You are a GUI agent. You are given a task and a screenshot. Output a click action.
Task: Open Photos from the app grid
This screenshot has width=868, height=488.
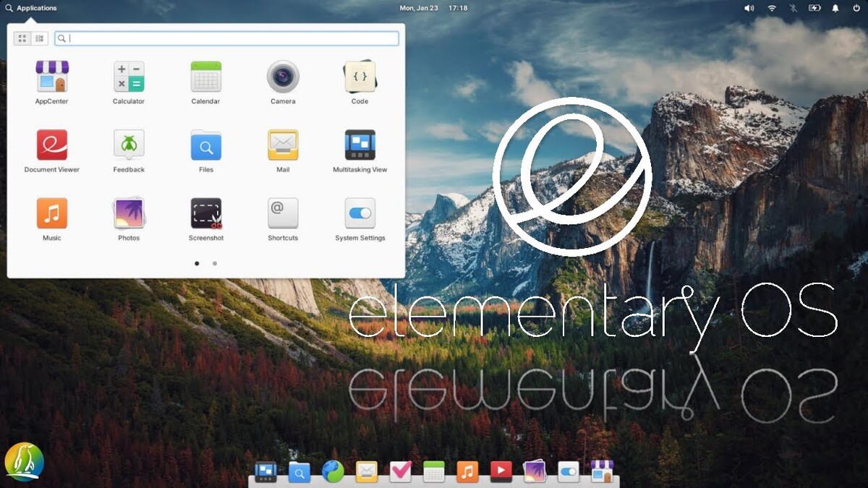tap(129, 214)
